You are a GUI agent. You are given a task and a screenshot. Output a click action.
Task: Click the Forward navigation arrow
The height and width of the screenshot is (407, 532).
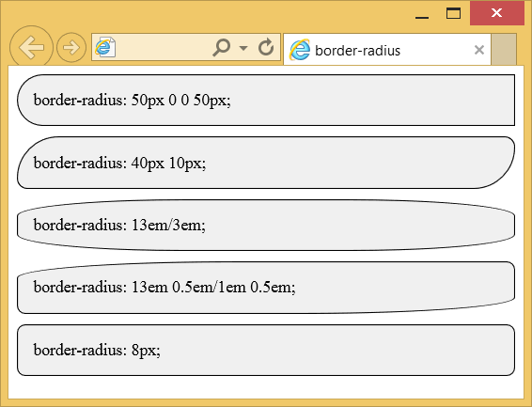pos(71,48)
